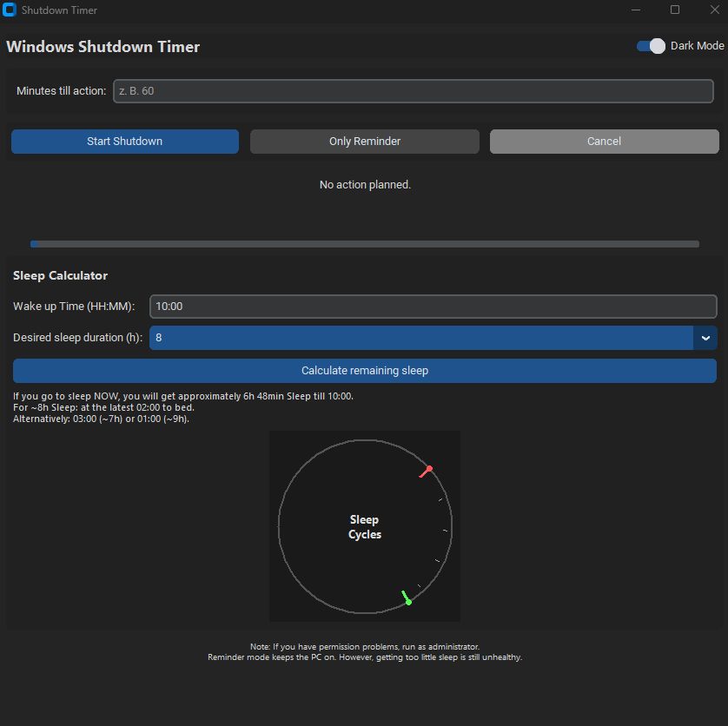Click the Windows Shutdown Timer heading
The height and width of the screenshot is (726, 728).
[x=103, y=46]
